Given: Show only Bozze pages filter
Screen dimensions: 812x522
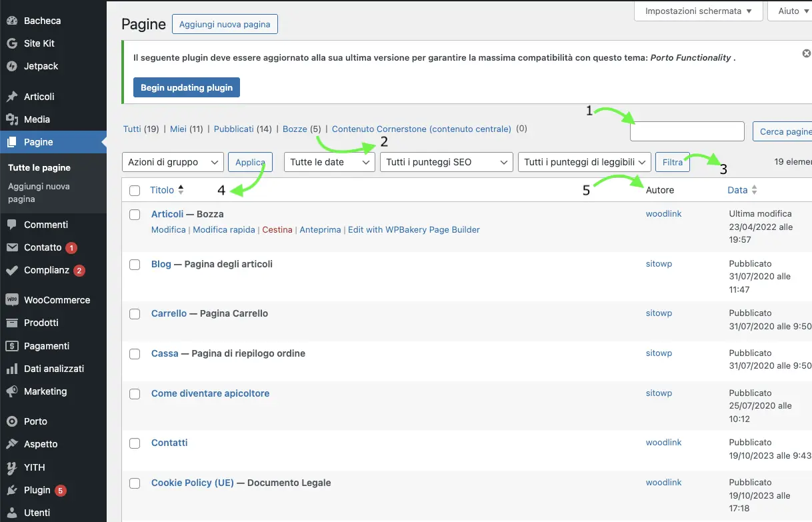Looking at the screenshot, I should coord(295,129).
